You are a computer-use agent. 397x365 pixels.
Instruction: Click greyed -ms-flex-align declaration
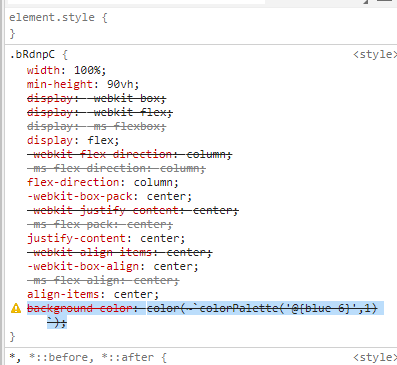point(103,280)
